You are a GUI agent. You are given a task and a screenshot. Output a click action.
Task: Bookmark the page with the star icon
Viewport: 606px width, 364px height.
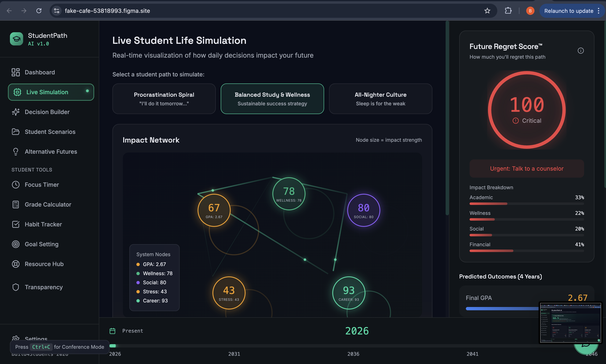487,11
